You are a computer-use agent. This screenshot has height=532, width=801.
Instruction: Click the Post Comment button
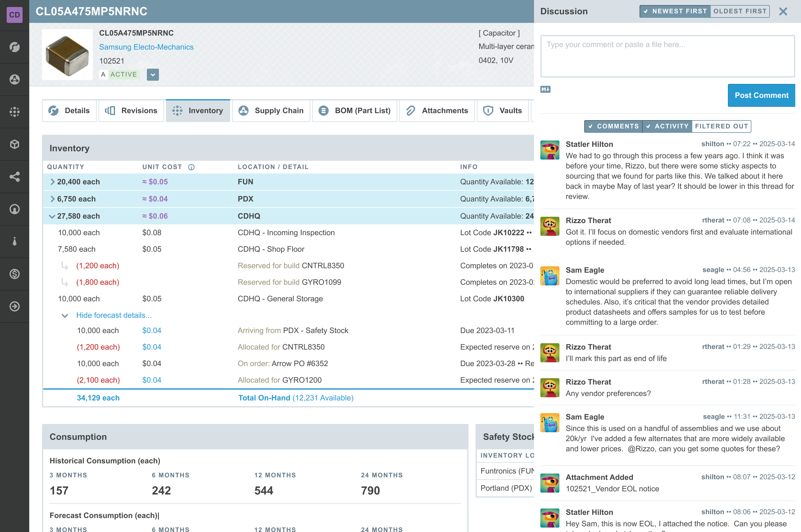(761, 95)
